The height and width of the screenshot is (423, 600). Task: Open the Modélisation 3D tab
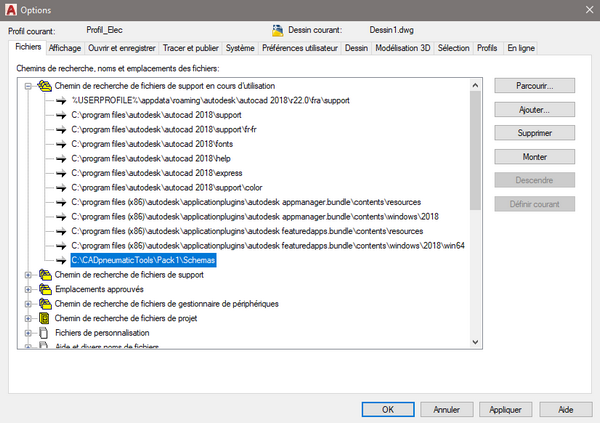[403, 48]
